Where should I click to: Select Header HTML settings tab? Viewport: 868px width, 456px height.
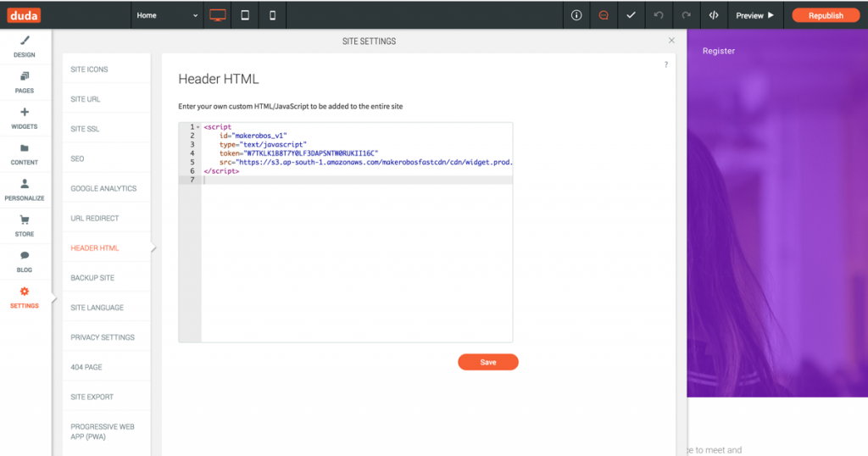pyautogui.click(x=106, y=248)
